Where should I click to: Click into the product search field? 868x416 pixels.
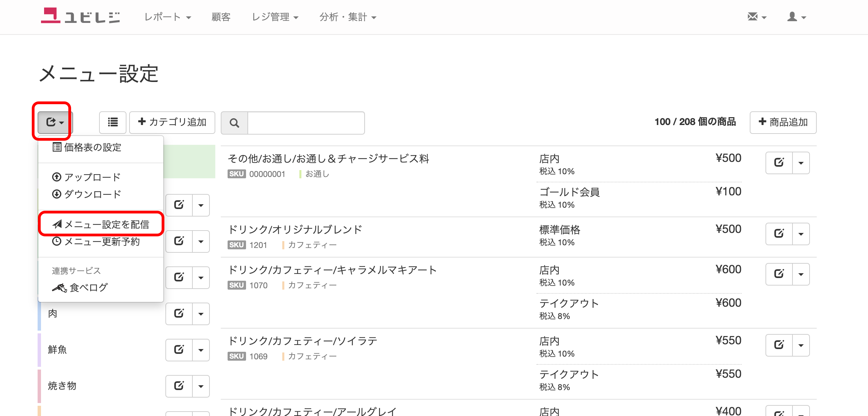306,123
